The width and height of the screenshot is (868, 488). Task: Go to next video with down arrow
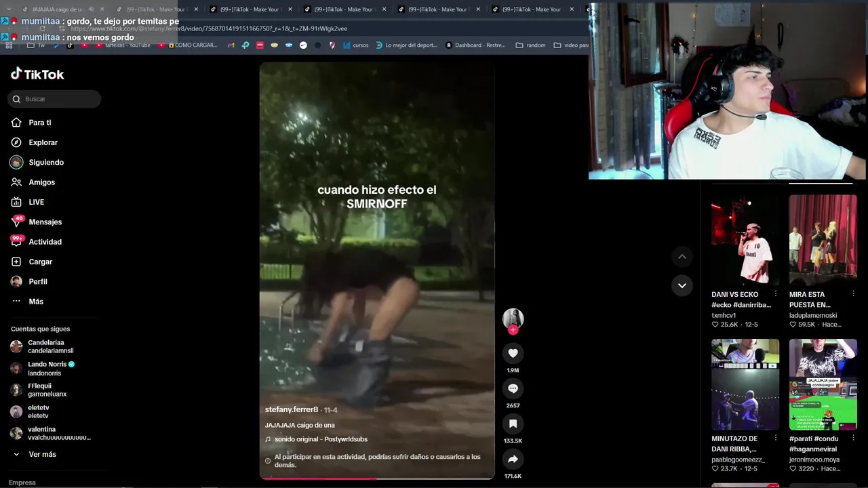(x=682, y=285)
